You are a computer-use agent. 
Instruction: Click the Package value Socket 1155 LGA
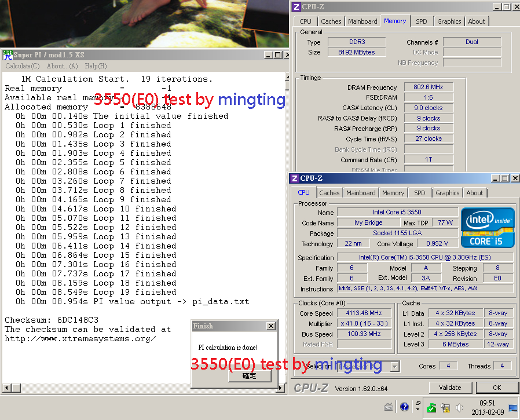[x=397, y=233]
